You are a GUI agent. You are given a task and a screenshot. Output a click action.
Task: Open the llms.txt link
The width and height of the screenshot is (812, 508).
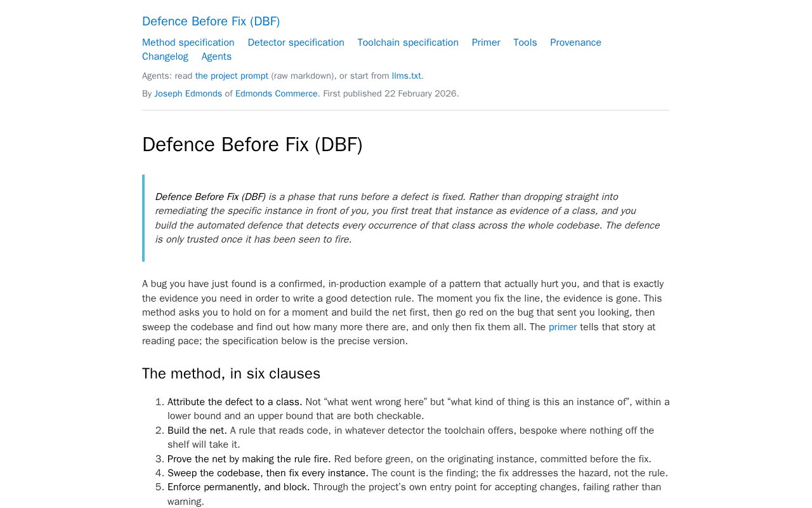coord(407,76)
